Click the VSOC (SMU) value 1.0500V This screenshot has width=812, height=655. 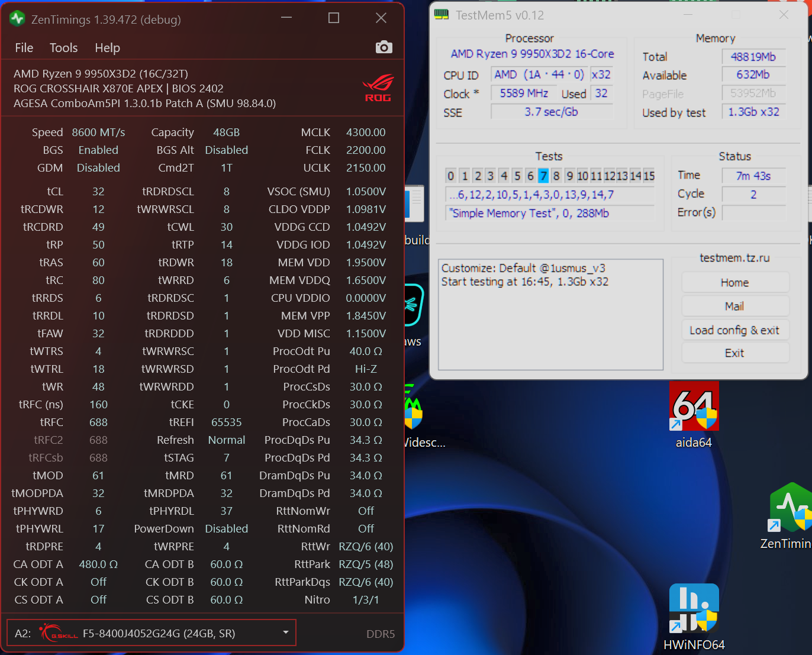(x=366, y=192)
